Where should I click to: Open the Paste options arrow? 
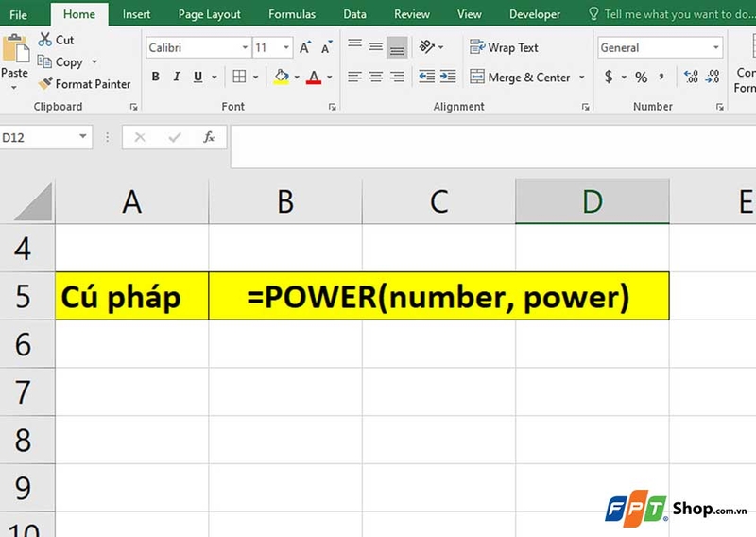click(x=14, y=87)
